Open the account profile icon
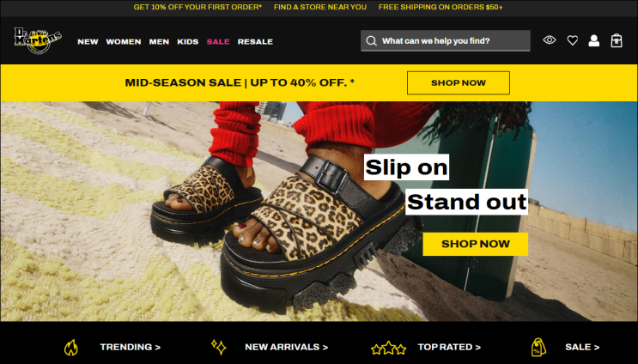Screen dimensions: 638x364 [x=593, y=40]
